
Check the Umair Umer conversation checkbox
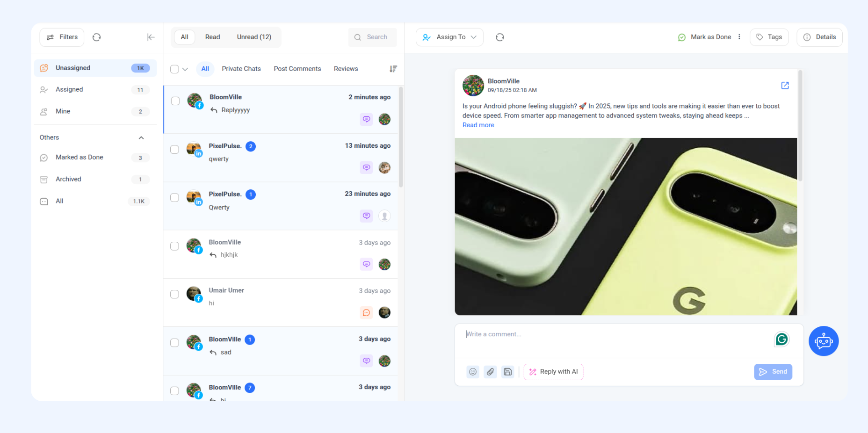pyautogui.click(x=174, y=295)
